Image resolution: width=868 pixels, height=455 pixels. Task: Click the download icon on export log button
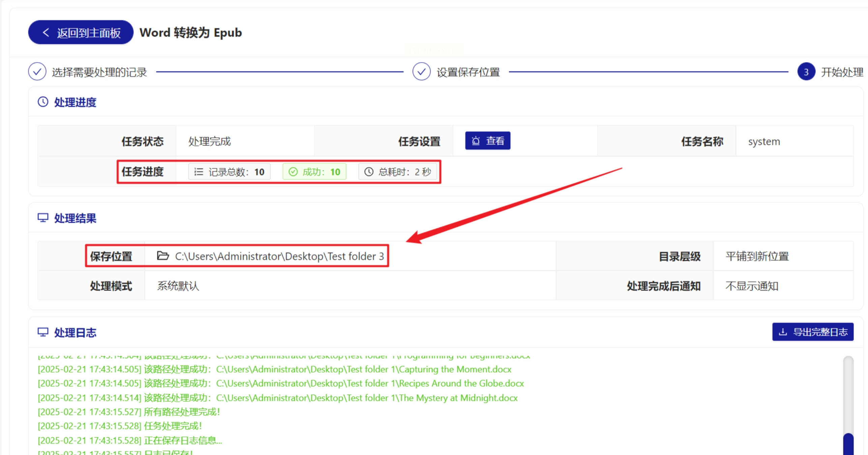[x=783, y=332]
